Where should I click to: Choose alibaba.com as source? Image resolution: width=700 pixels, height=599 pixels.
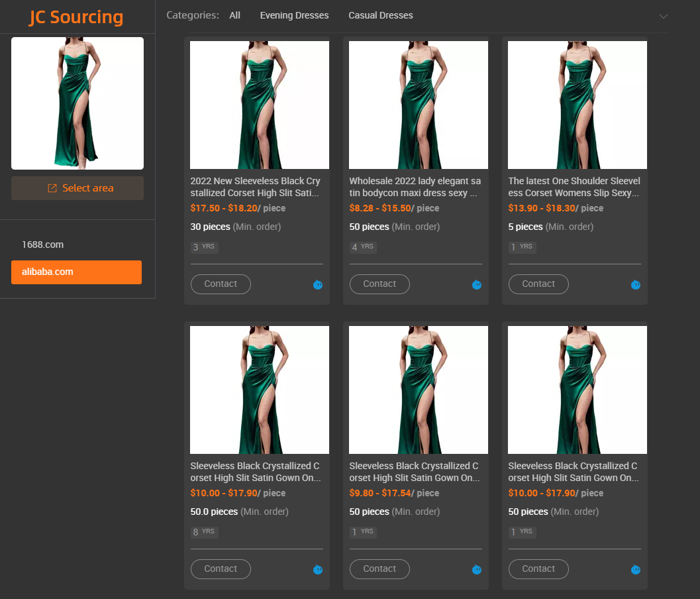tap(76, 272)
